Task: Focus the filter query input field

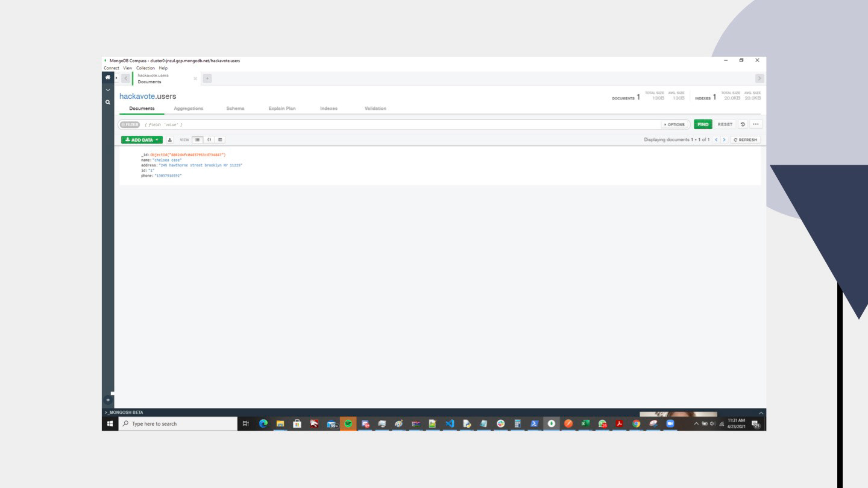Action: [x=401, y=124]
